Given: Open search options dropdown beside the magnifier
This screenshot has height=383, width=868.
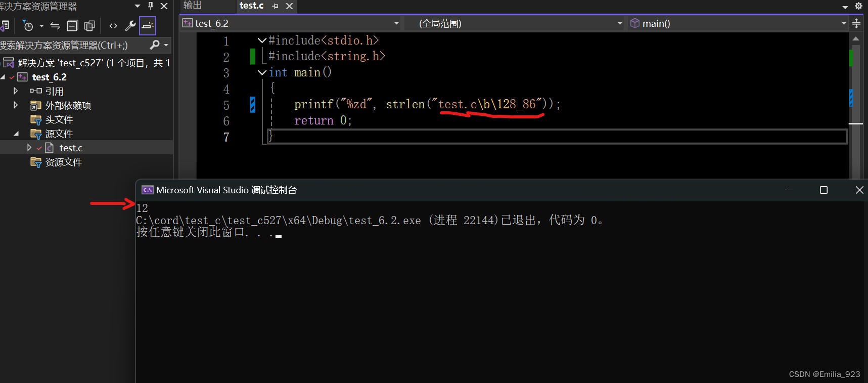Looking at the screenshot, I should coord(166,45).
